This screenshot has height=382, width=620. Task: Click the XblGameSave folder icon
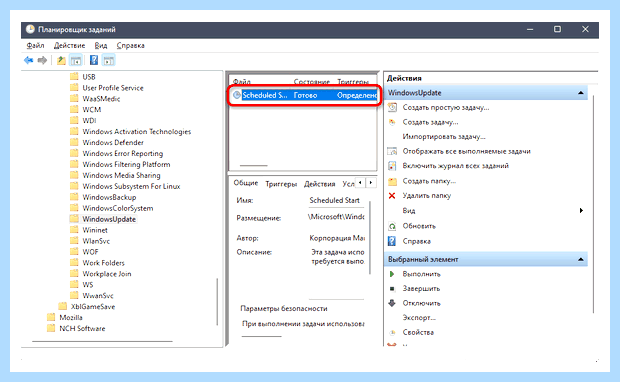pyautogui.click(x=62, y=306)
